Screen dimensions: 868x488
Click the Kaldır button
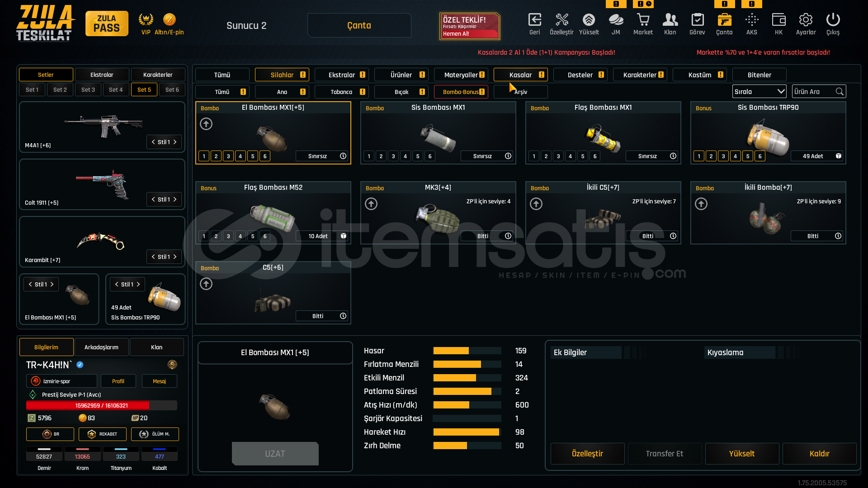pyautogui.click(x=819, y=453)
